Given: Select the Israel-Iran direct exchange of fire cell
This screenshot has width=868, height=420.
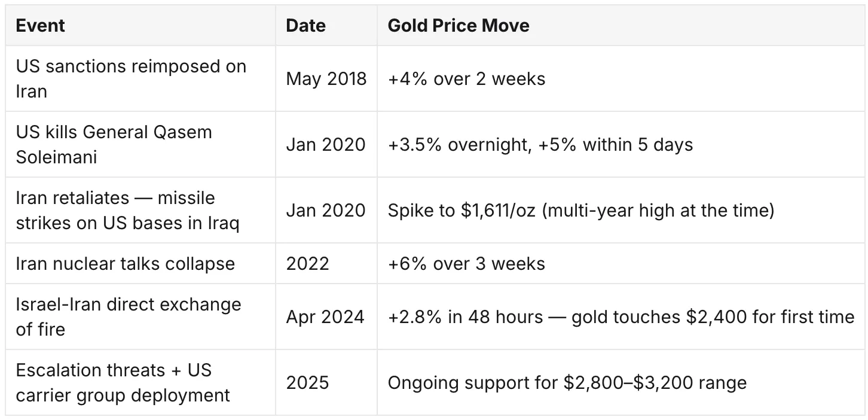Looking at the screenshot, I should tap(140, 316).
